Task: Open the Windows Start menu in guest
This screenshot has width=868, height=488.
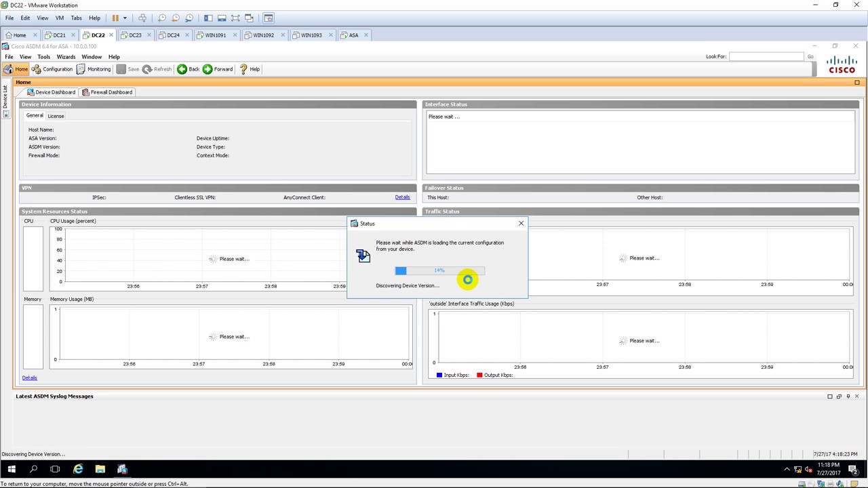Action: pyautogui.click(x=12, y=469)
